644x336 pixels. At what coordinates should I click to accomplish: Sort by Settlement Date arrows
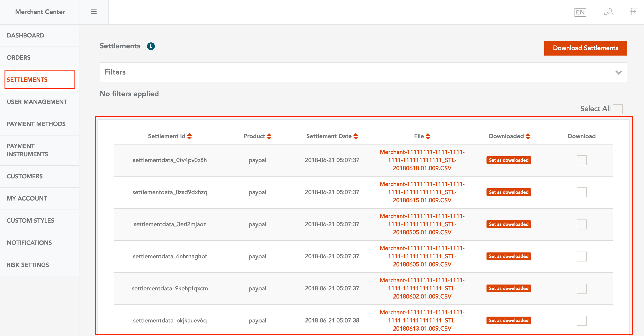pyautogui.click(x=355, y=136)
